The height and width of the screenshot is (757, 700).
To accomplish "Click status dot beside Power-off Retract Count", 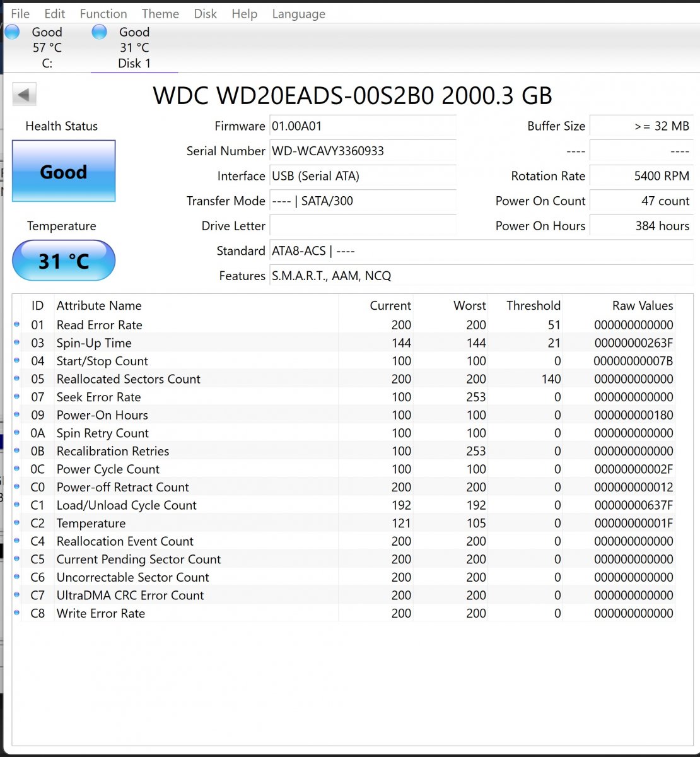I will coord(17,487).
